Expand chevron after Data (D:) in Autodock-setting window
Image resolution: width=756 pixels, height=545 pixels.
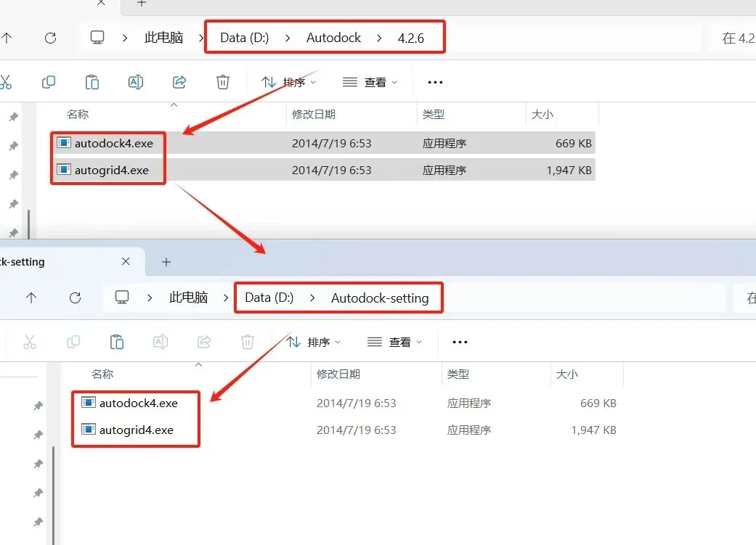click(312, 298)
